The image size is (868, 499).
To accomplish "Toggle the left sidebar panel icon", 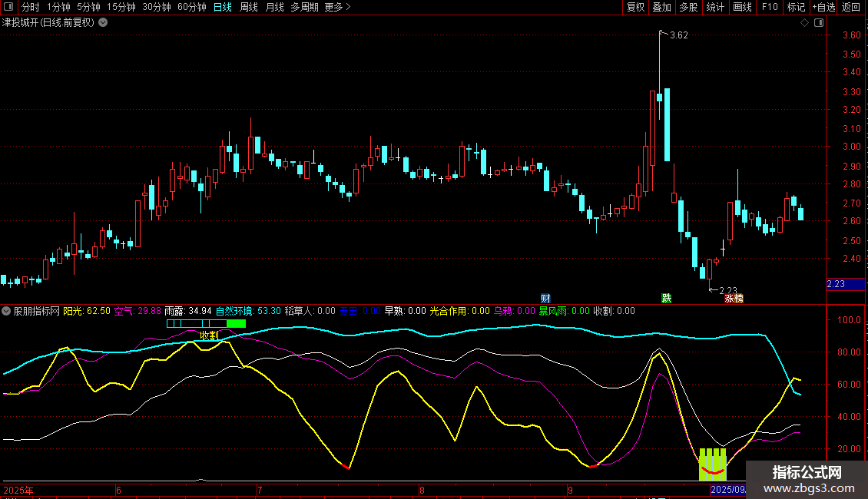I will [8, 7].
